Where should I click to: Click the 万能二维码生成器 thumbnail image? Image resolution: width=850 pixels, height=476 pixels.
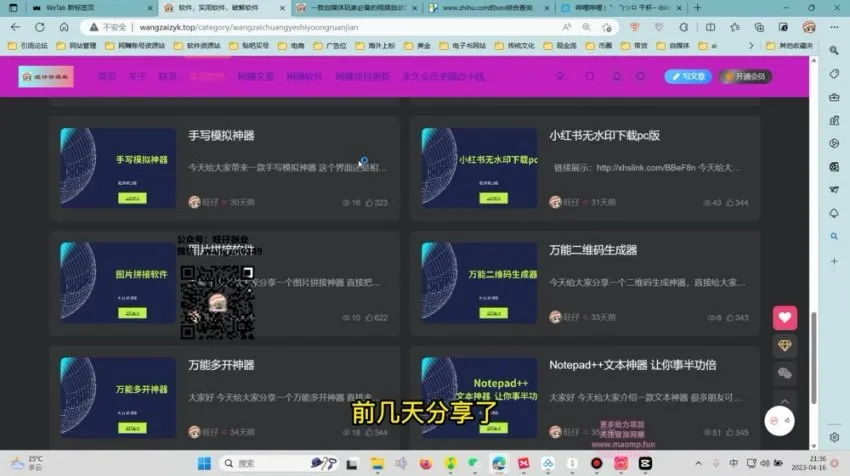pyautogui.click(x=479, y=283)
